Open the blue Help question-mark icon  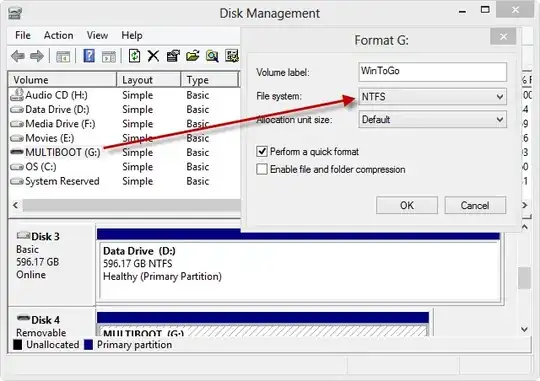tap(89, 56)
